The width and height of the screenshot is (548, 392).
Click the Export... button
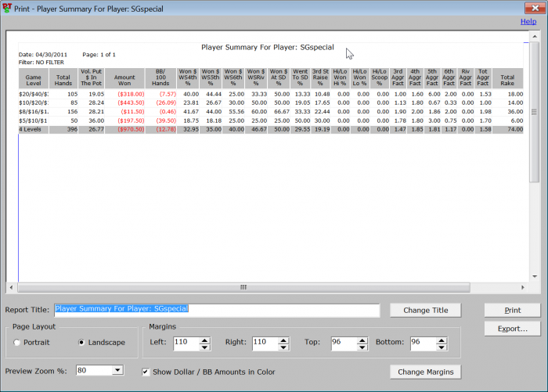click(512, 329)
